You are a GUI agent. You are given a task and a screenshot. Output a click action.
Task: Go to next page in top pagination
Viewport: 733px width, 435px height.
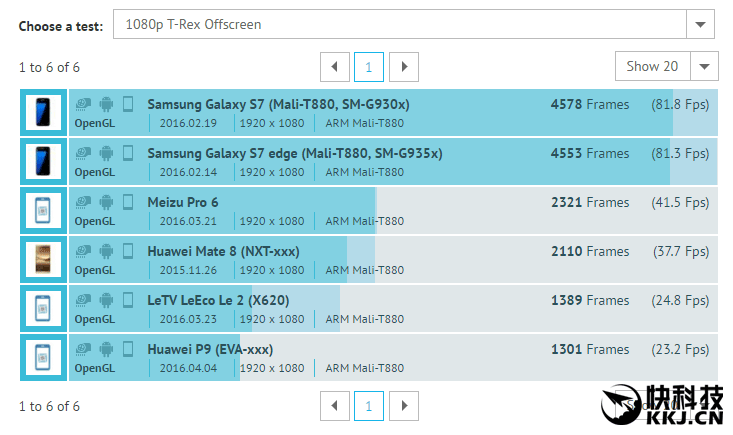404,67
